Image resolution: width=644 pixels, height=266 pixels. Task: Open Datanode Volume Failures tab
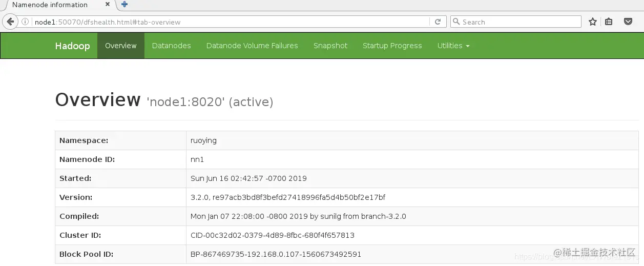coord(252,46)
